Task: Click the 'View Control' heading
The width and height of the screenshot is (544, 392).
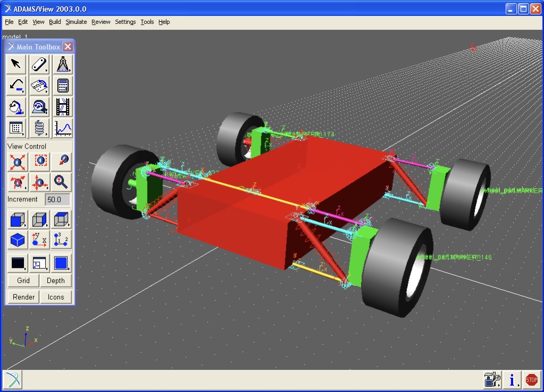Action: pos(27,147)
